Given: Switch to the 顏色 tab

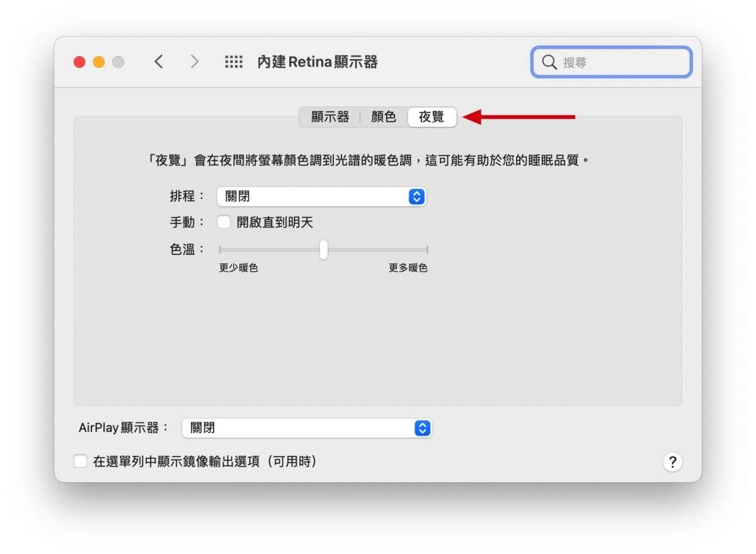Looking at the screenshot, I should click(x=384, y=117).
